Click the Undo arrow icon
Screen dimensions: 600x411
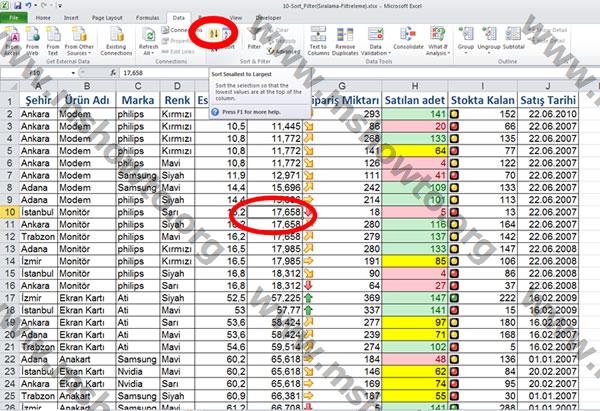coord(28,5)
